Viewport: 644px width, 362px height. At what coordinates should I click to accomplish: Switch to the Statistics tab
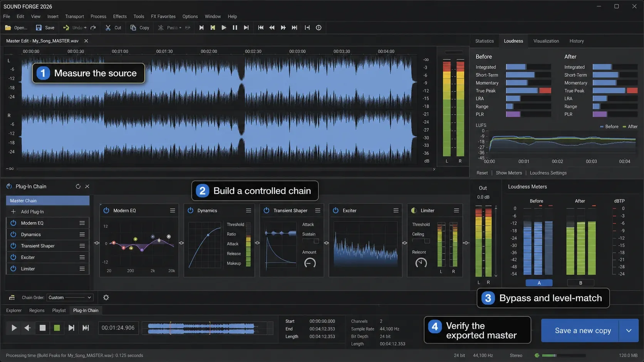(485, 41)
